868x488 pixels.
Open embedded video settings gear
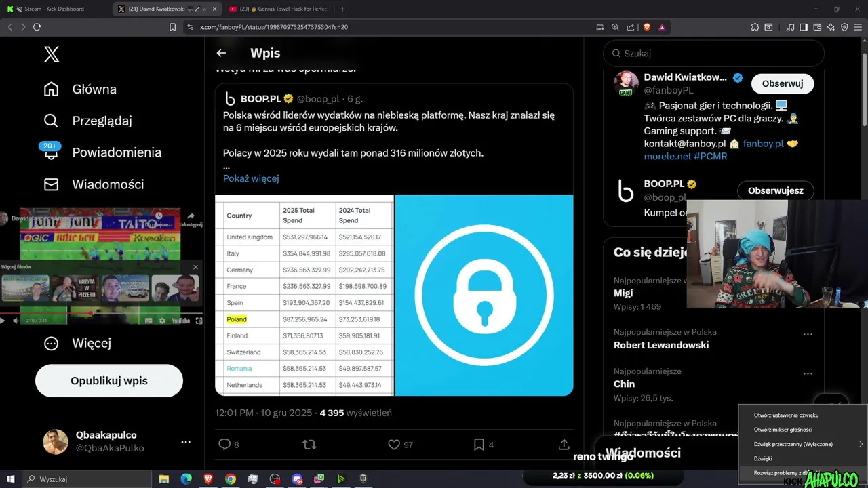(161, 321)
